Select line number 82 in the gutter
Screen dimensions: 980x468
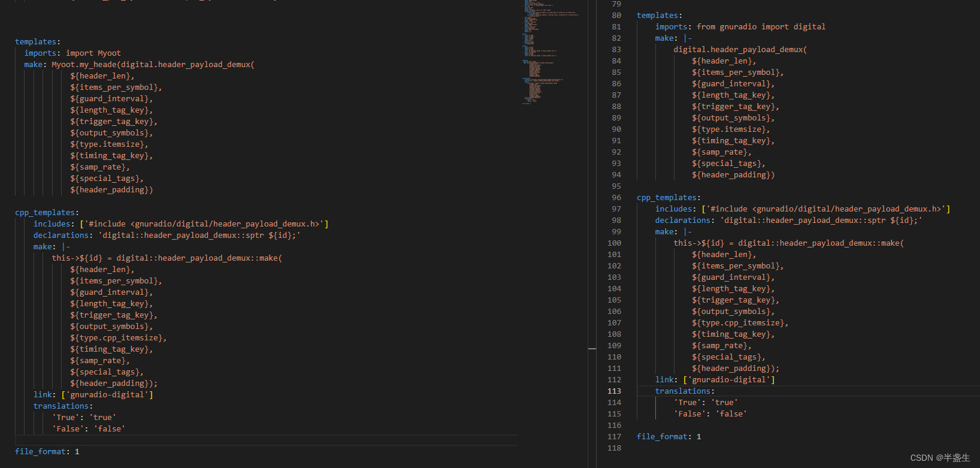pyautogui.click(x=616, y=38)
